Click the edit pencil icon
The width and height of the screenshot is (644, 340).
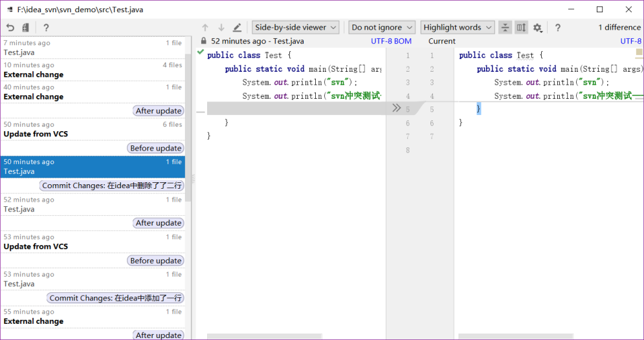click(x=237, y=28)
